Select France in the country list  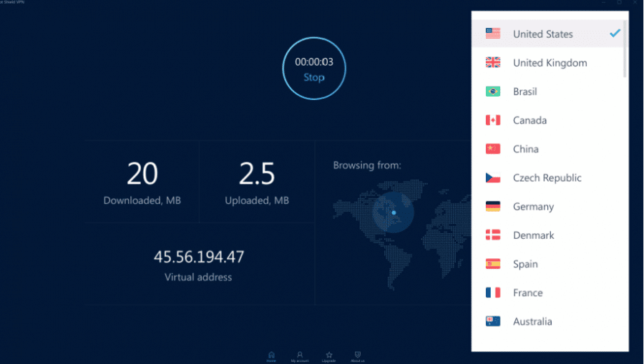coord(527,293)
